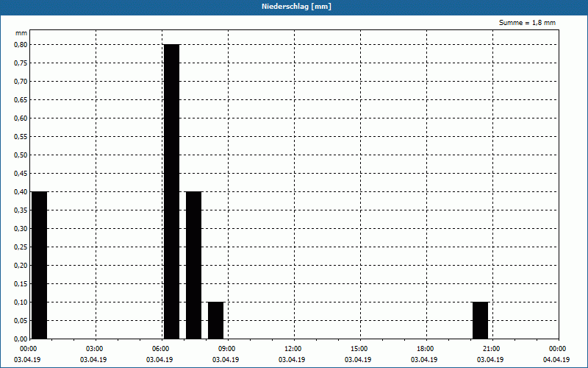Click the tallest 0,80 mm bar after 06:00
This screenshot has height=368, width=588.
click(172, 191)
